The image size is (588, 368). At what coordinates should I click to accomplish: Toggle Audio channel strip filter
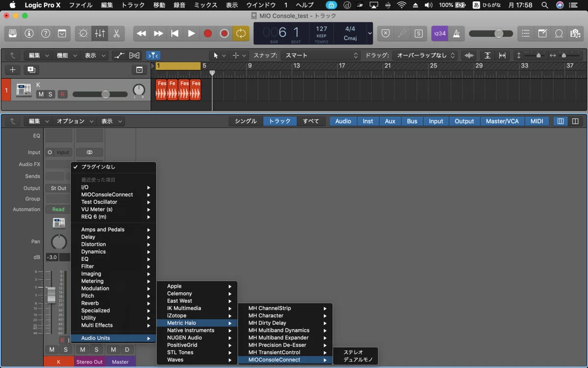(x=343, y=121)
